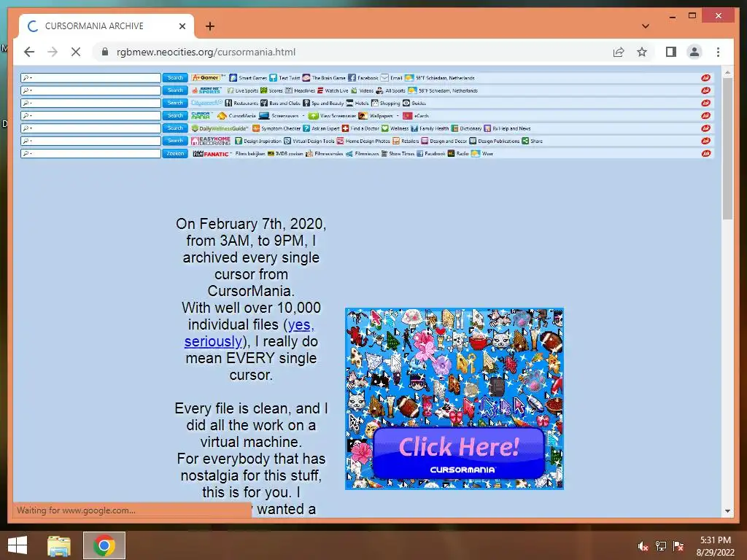
Task: Open Windows Start menu
Action: click(x=18, y=545)
